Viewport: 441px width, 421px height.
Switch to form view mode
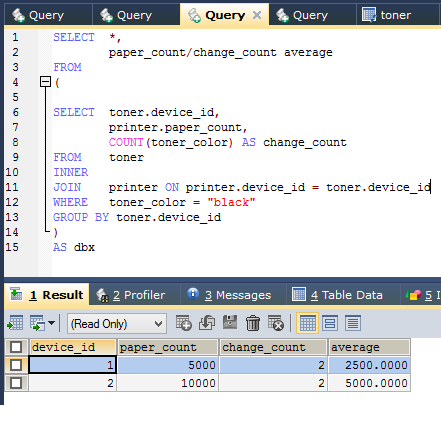(330, 323)
